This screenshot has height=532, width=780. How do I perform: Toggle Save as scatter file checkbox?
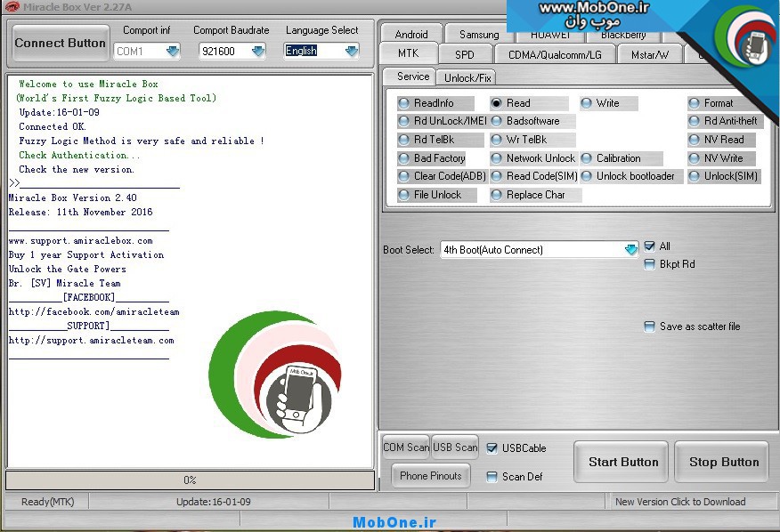click(x=649, y=326)
